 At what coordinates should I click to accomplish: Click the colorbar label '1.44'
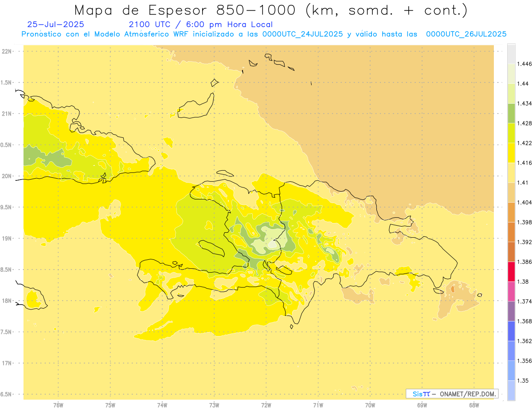coord(522,84)
